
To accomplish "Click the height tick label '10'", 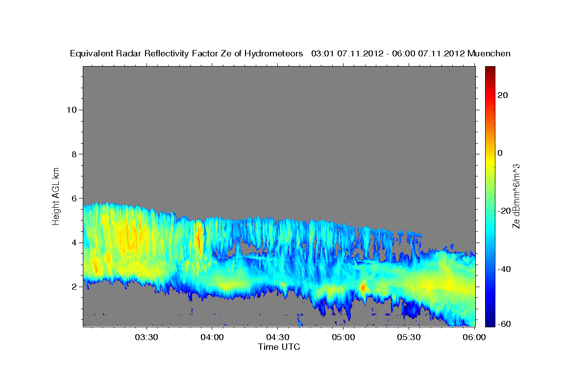I will coord(71,110).
